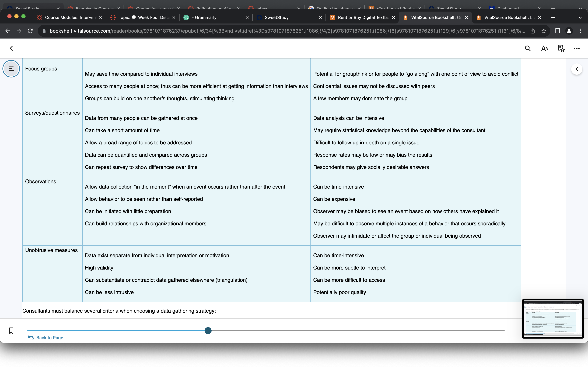Click the reading progress slider handle

coord(208,330)
